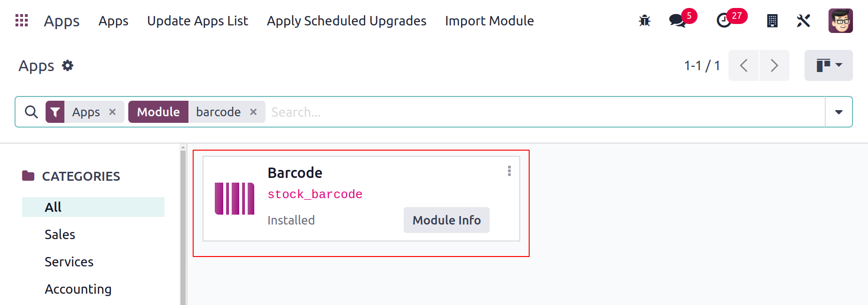868x305 pixels.
Task: Go to the next page arrow
Action: click(774, 65)
